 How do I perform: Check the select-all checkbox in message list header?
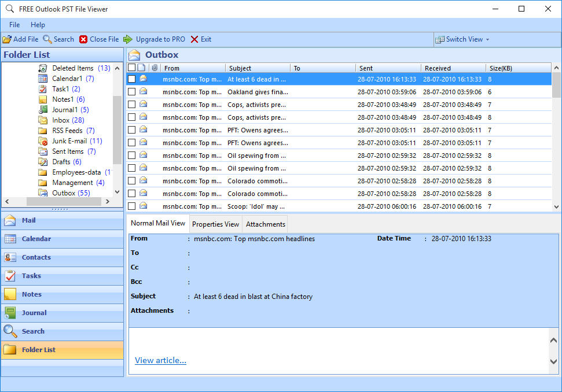point(131,68)
